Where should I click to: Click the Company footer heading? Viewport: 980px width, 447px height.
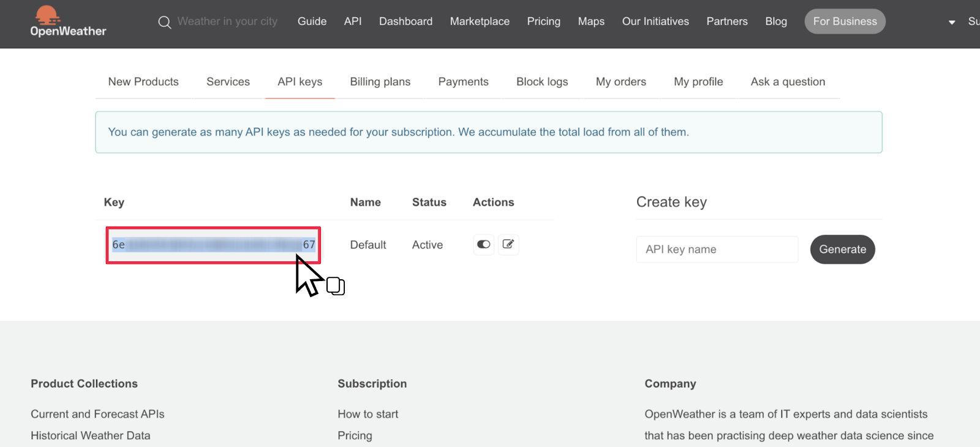670,383
